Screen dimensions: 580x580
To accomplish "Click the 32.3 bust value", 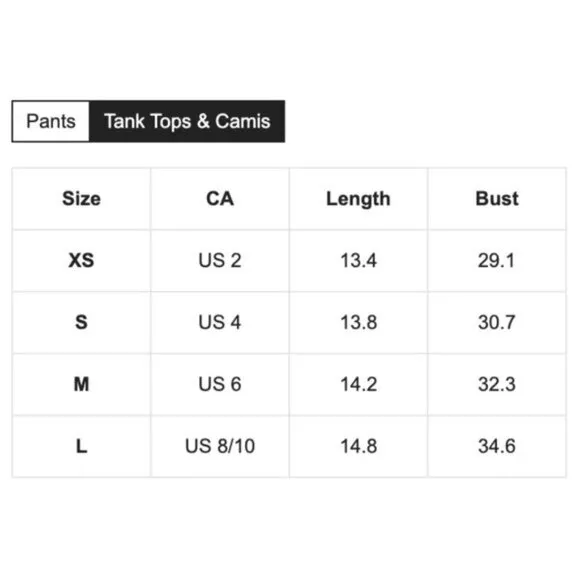I will (497, 384).
